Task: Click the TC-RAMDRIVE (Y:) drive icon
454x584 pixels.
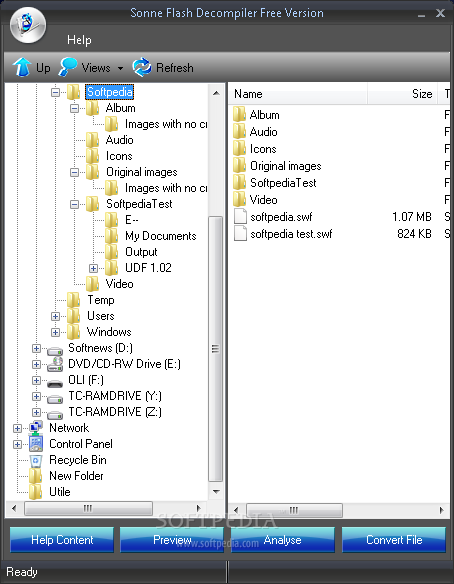Action: pyautogui.click(x=55, y=399)
